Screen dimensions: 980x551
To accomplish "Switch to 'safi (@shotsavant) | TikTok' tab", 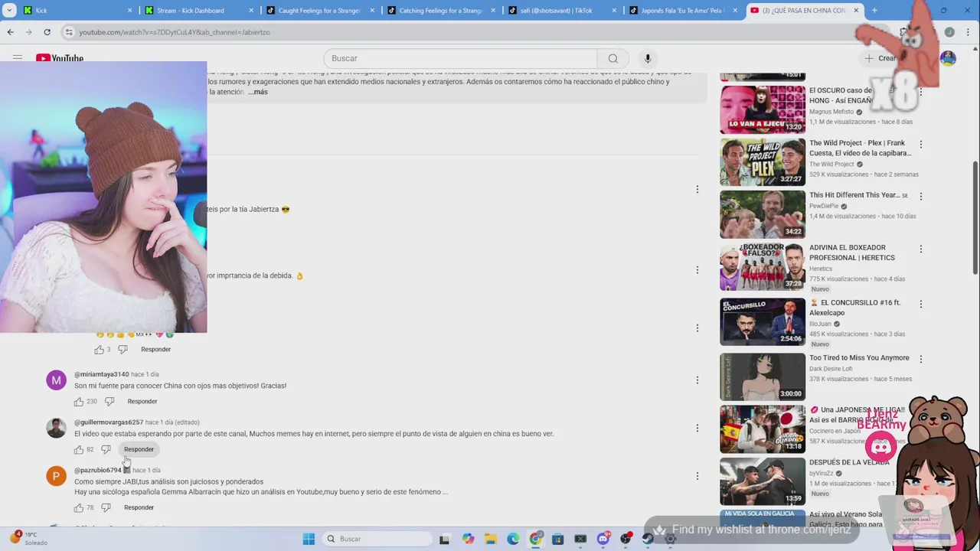I will (561, 11).
